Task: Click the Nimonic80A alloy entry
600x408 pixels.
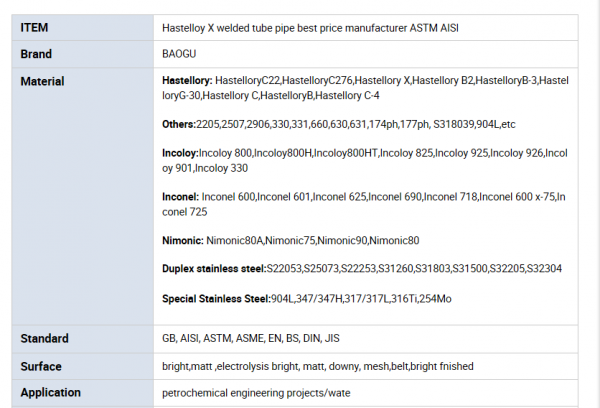Action: [234, 241]
